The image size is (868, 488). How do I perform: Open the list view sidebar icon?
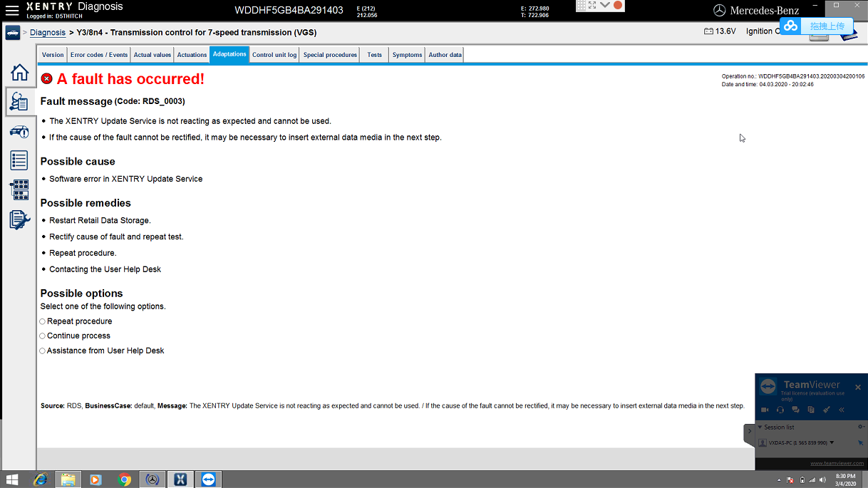(19, 160)
